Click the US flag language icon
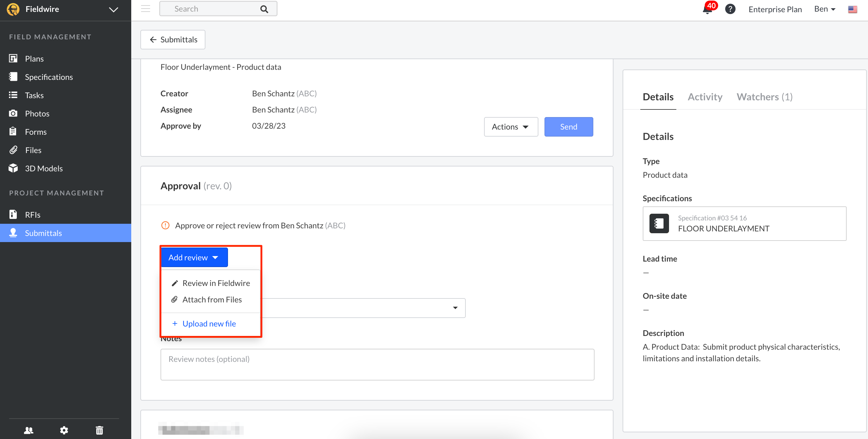This screenshot has height=439, width=868. click(852, 9)
